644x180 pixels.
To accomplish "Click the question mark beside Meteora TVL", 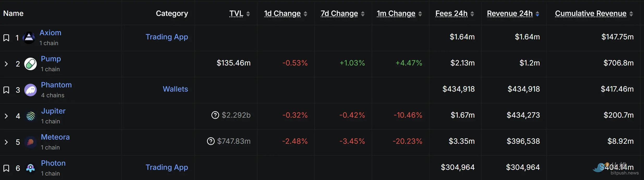I will coord(211,141).
